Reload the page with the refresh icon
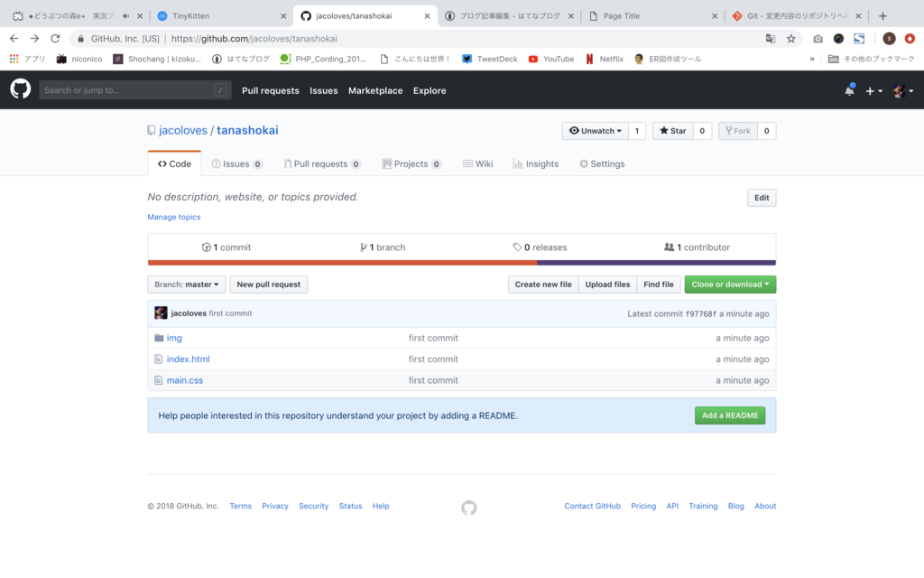The image size is (924, 578). (55, 38)
